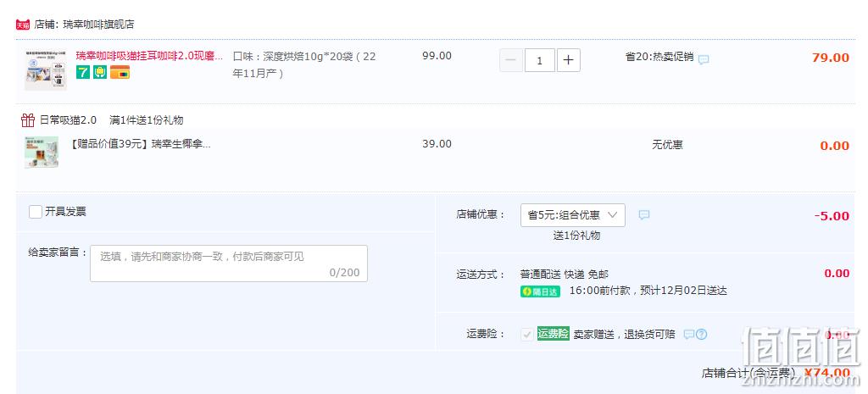Viewport: 868px width, 394px height.
Task: Click the green 7-day return badge icon
Action: (x=82, y=72)
